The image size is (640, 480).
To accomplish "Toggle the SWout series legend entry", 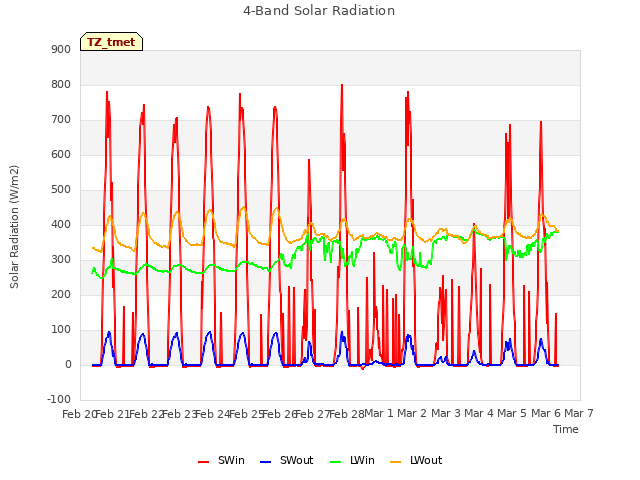I will [x=286, y=460].
